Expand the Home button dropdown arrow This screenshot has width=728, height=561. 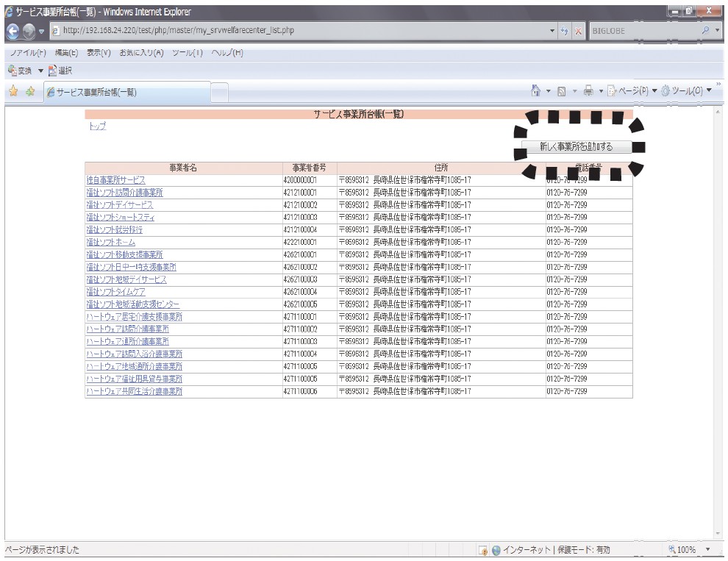tap(548, 91)
